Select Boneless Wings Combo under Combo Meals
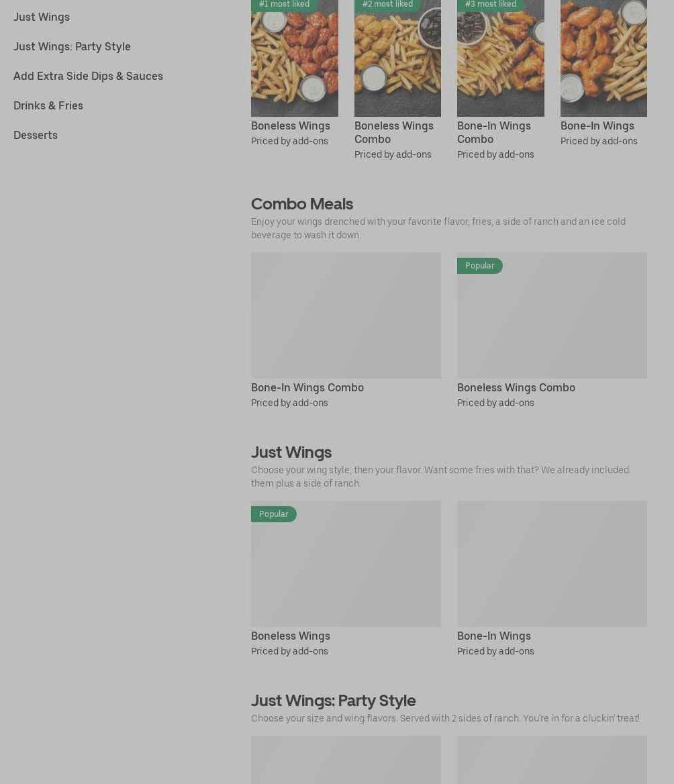 (x=516, y=387)
